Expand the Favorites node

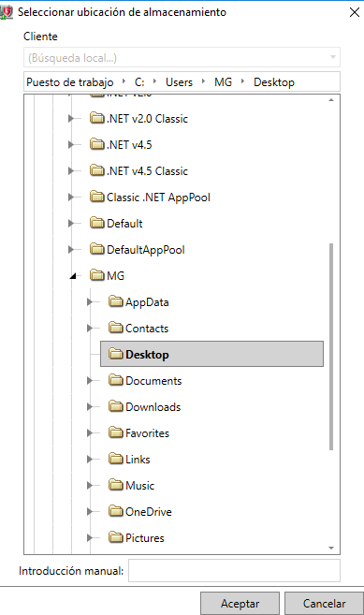(90, 433)
